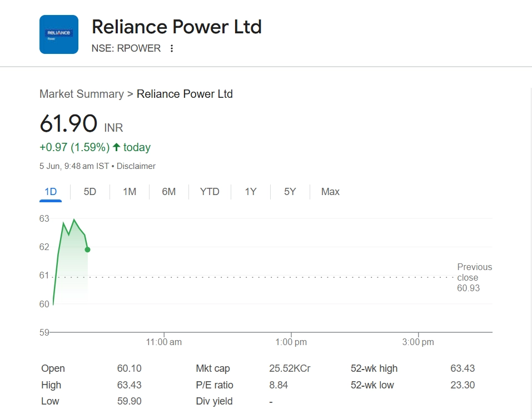Show the Max time range chart
The width and height of the screenshot is (532, 419).
click(x=330, y=192)
